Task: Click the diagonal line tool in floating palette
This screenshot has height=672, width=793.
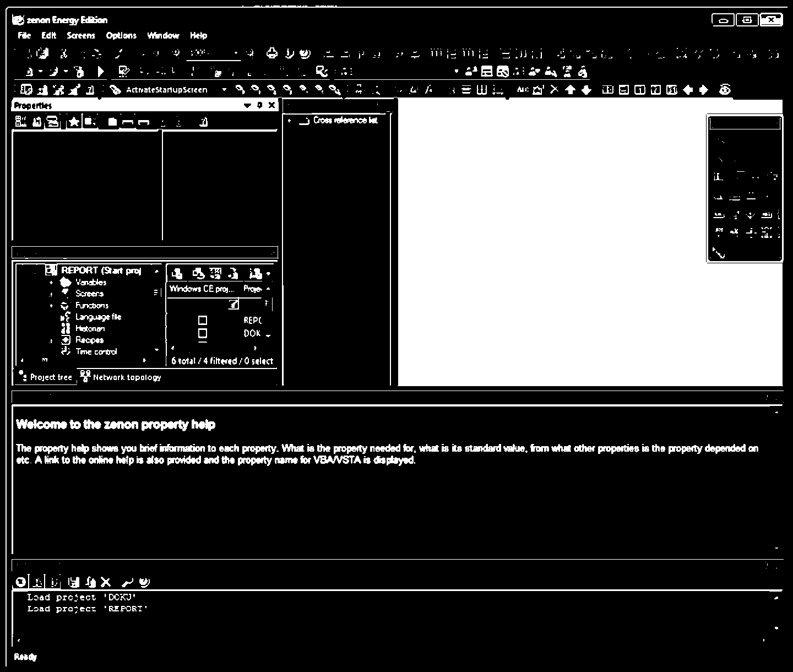Action: [x=719, y=253]
